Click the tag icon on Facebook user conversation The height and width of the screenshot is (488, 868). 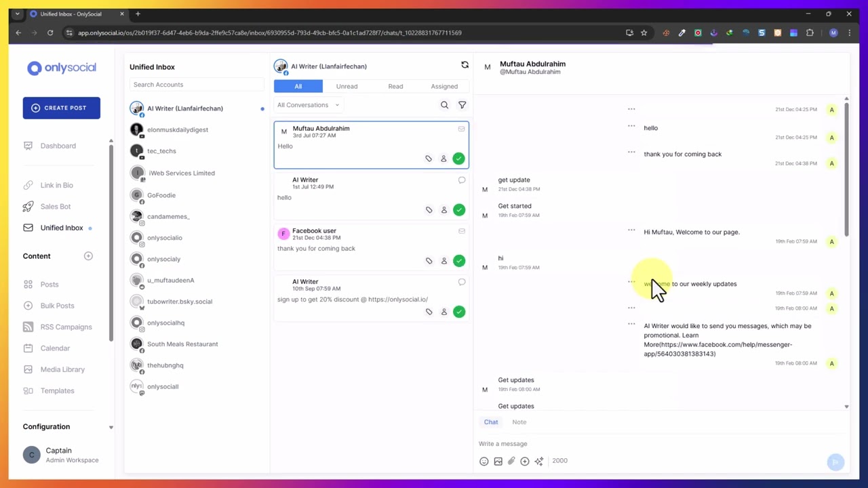click(x=429, y=261)
